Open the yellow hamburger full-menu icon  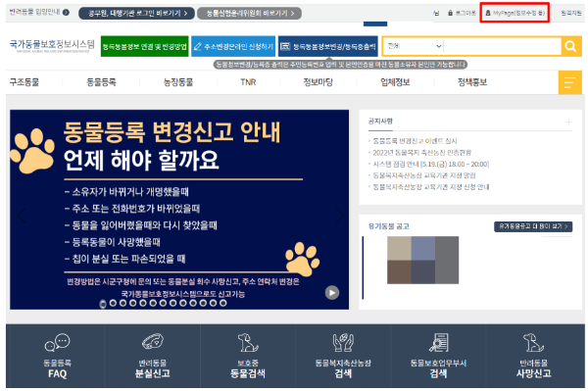click(569, 82)
